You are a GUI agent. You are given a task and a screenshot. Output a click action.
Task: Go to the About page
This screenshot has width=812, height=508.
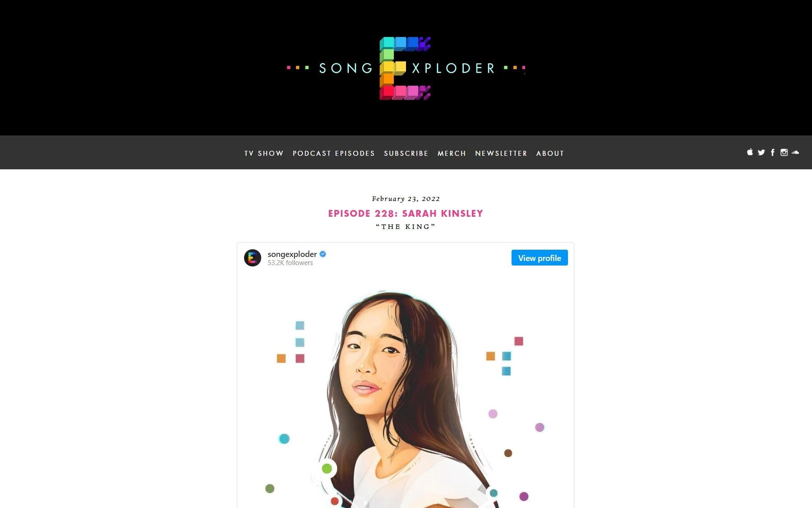[550, 154]
